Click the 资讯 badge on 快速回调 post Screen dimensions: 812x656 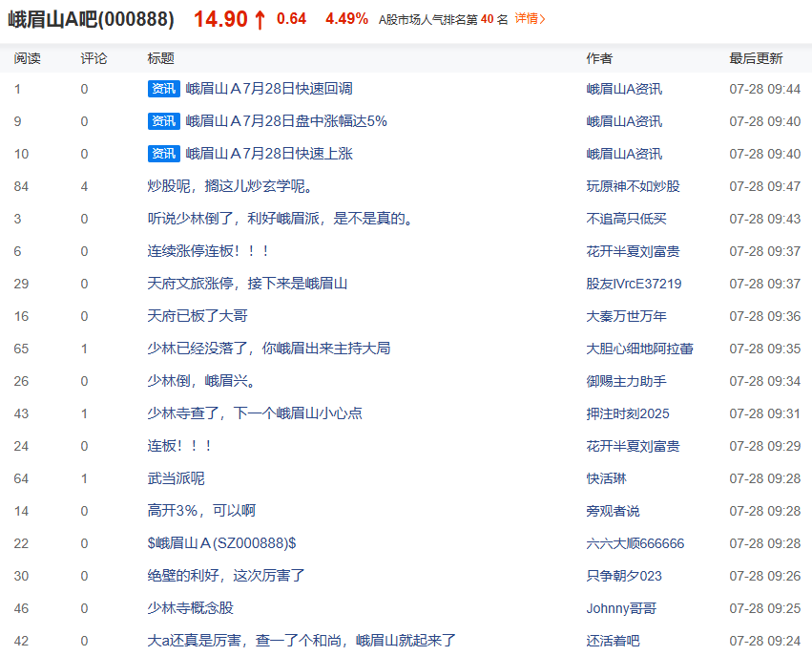point(164,89)
